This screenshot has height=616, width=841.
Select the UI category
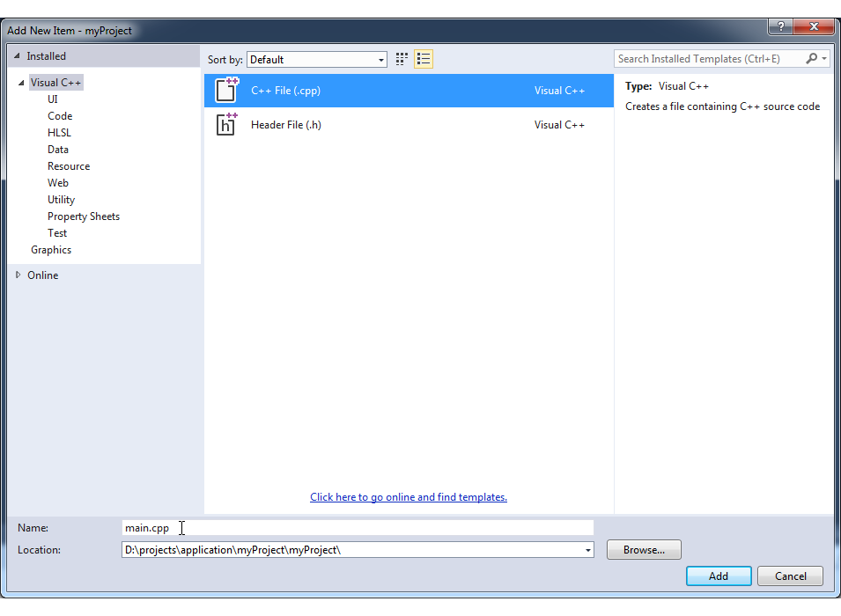tap(53, 99)
